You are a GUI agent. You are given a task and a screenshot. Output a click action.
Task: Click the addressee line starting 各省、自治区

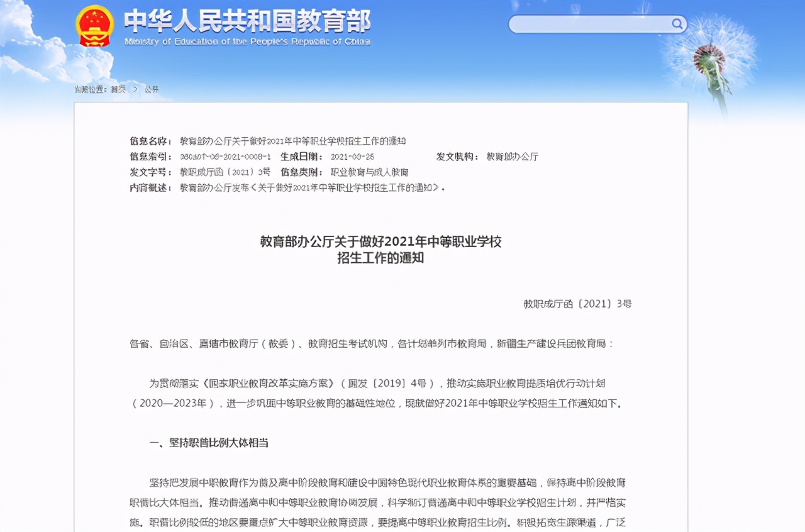pyautogui.click(x=371, y=344)
